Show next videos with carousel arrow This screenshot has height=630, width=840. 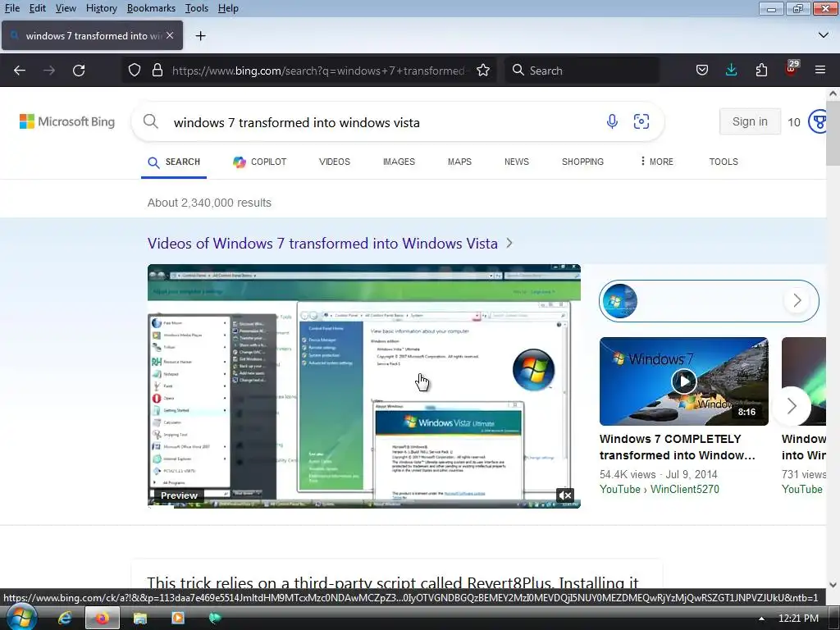tap(792, 406)
